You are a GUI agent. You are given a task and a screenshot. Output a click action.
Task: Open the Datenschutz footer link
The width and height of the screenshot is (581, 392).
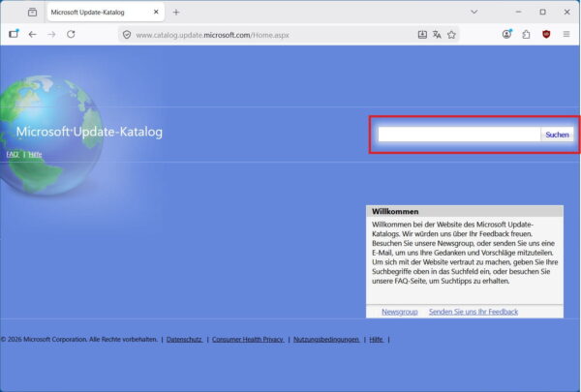tap(184, 340)
